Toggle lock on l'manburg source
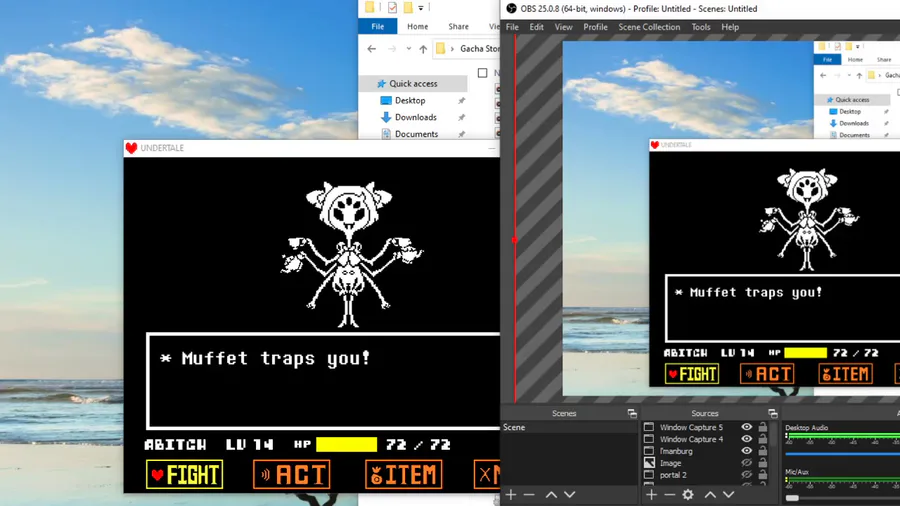Image resolution: width=900 pixels, height=506 pixels. click(x=763, y=451)
